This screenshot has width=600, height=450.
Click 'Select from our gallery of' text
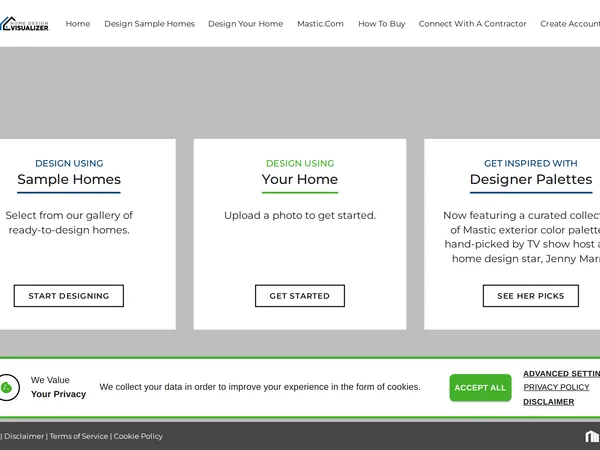click(x=69, y=215)
